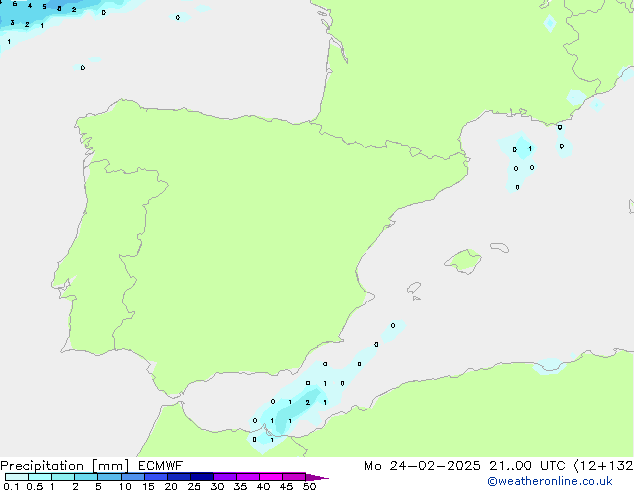Click the "ECMWF" model label

point(161,466)
